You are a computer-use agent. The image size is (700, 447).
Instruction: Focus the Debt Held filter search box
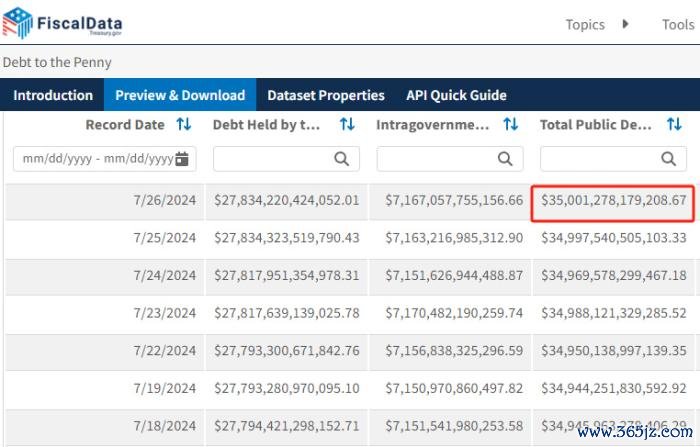tap(272, 159)
